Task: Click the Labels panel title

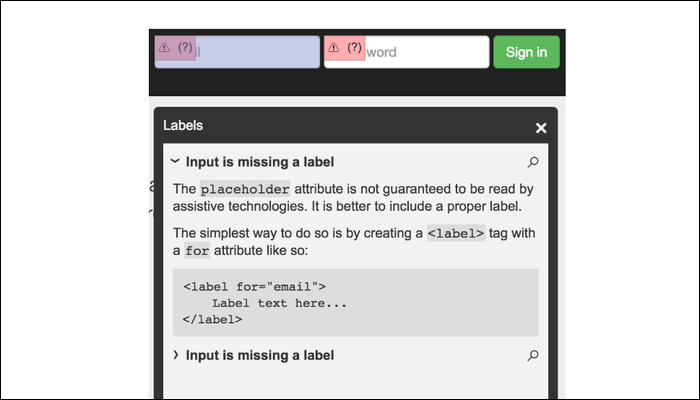Action: [183, 126]
